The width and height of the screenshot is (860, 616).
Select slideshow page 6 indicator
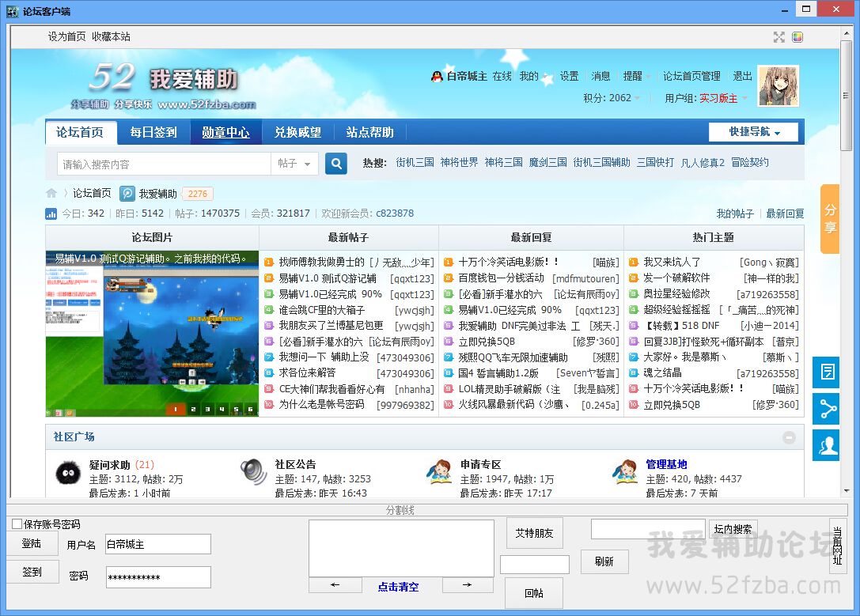click(250, 409)
